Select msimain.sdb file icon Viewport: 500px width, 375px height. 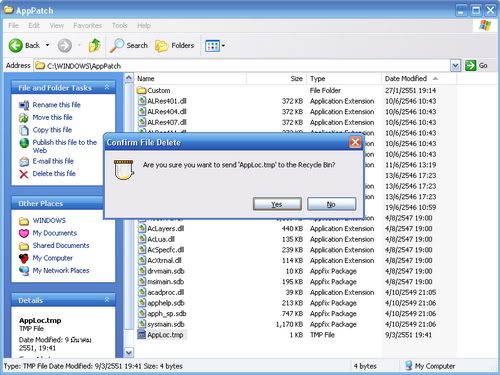tap(142, 282)
